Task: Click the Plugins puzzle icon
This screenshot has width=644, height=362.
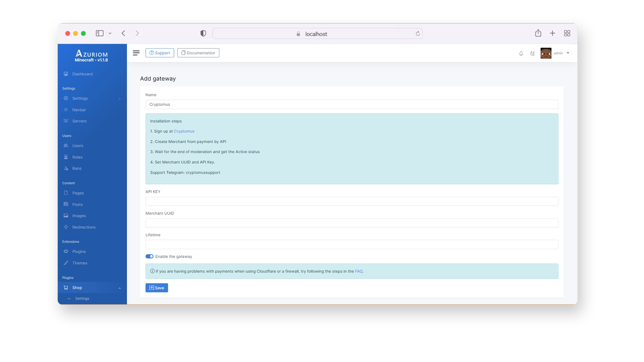Action: point(66,251)
